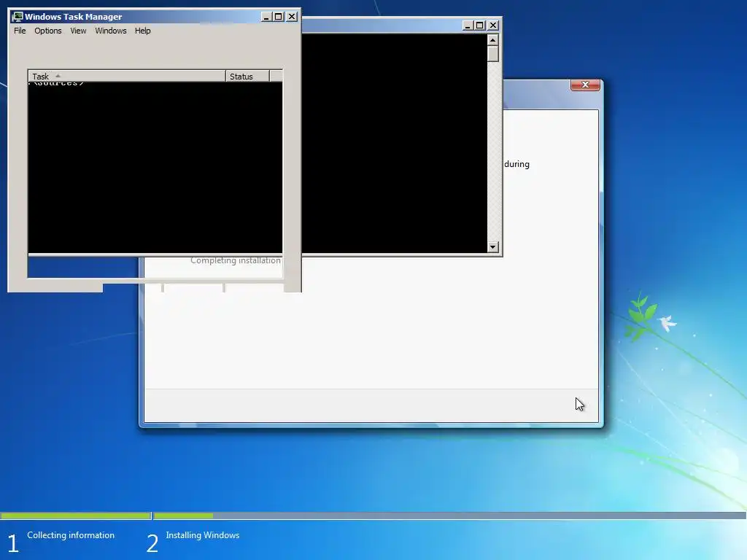The height and width of the screenshot is (560, 747).
Task: Click the 'during' text in setup dialog
Action: tap(517, 164)
